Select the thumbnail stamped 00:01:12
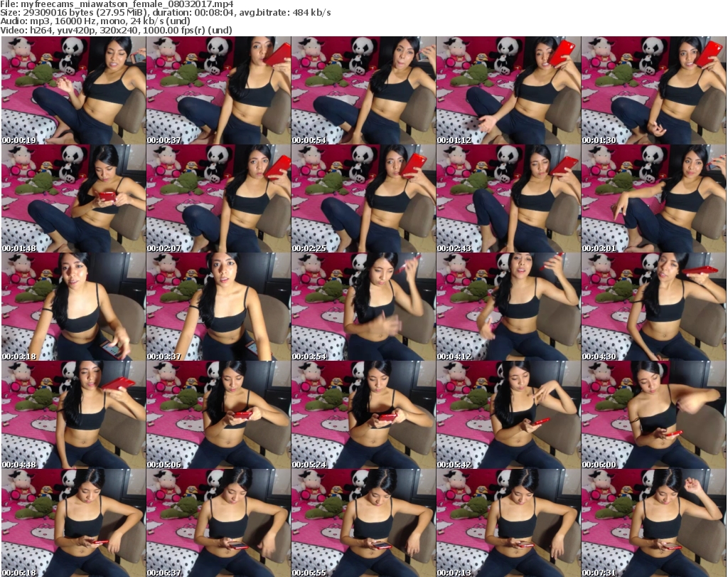This screenshot has height=577, width=728. (508, 90)
